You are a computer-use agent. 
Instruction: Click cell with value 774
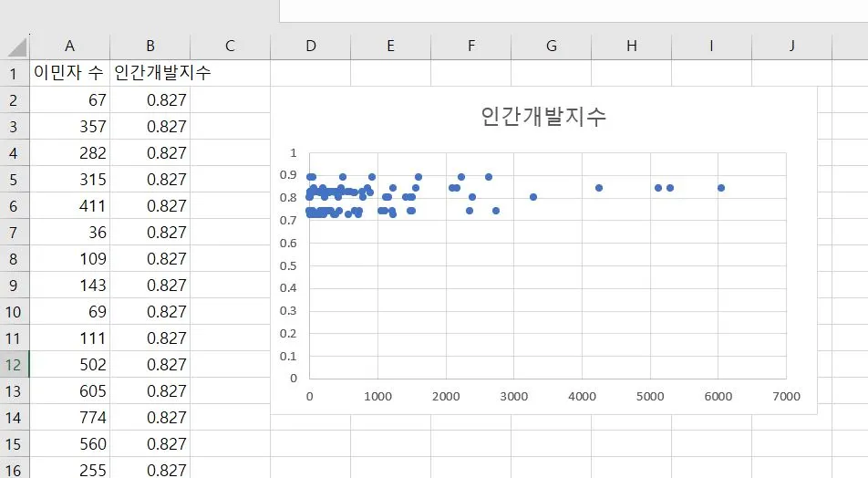(69, 418)
